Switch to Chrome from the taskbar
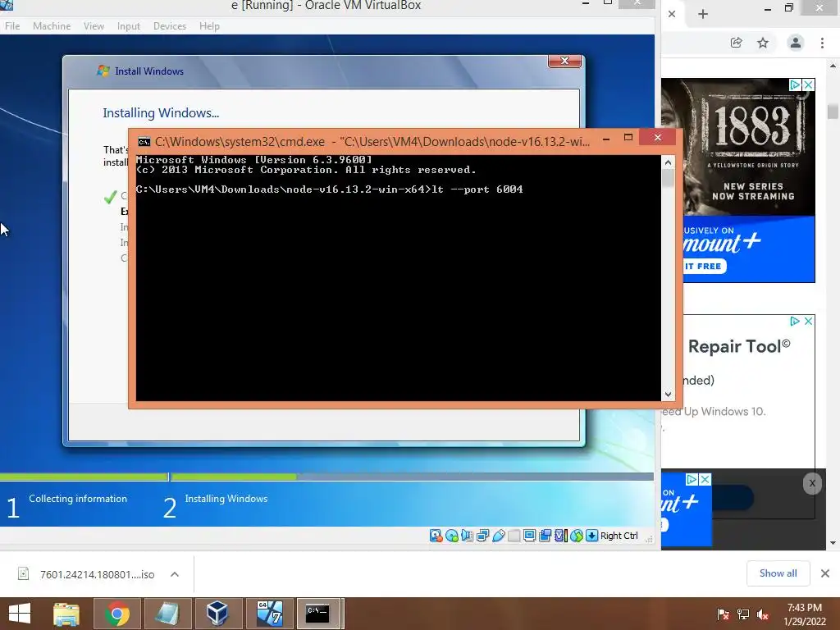Screen dimensions: 840x630 (116, 614)
